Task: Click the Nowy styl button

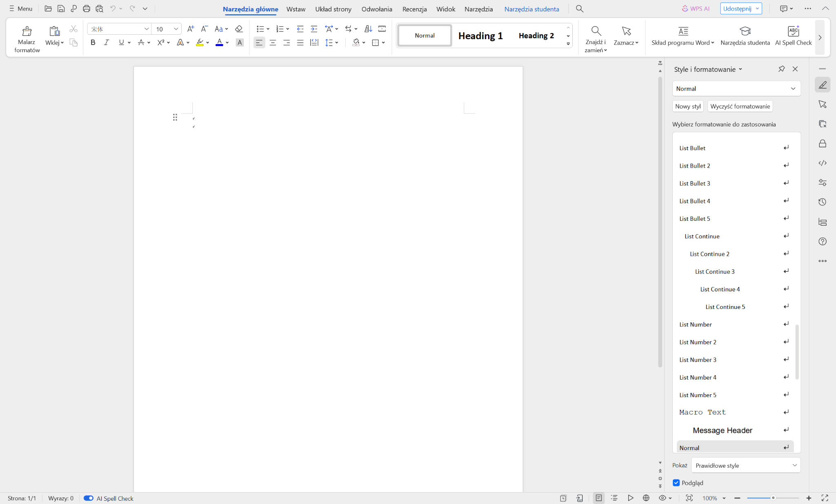Action: 688,107
